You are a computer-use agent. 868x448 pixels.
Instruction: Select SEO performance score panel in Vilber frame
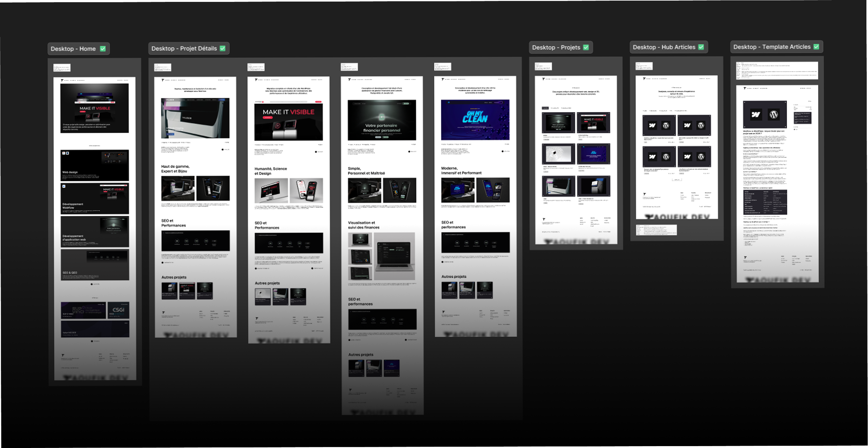(196, 241)
